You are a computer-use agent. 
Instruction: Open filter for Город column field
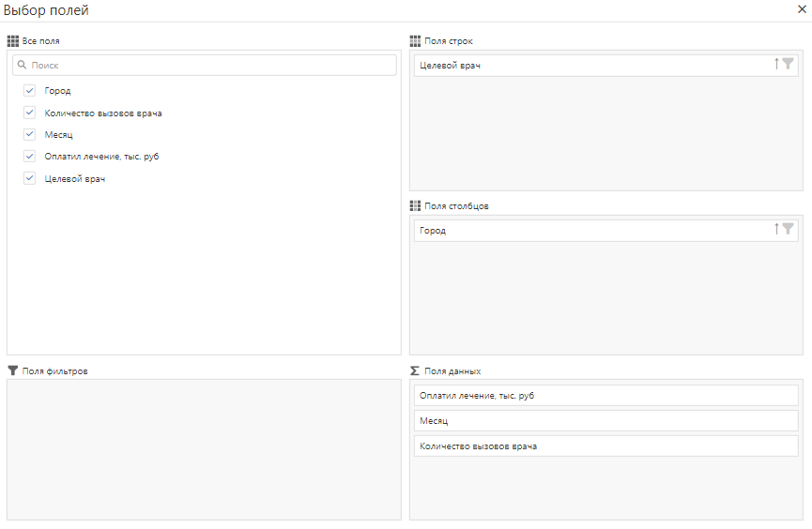tap(789, 229)
